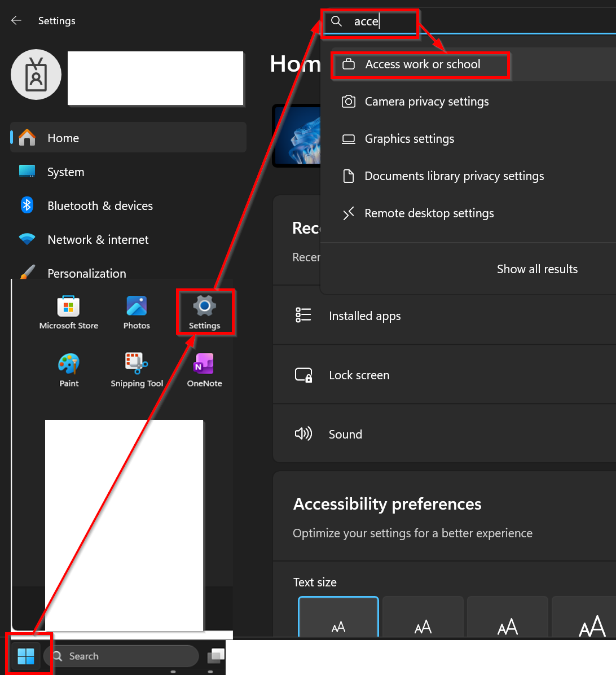Open the Lock screen settings entry
This screenshot has width=616, height=675.
pos(359,375)
